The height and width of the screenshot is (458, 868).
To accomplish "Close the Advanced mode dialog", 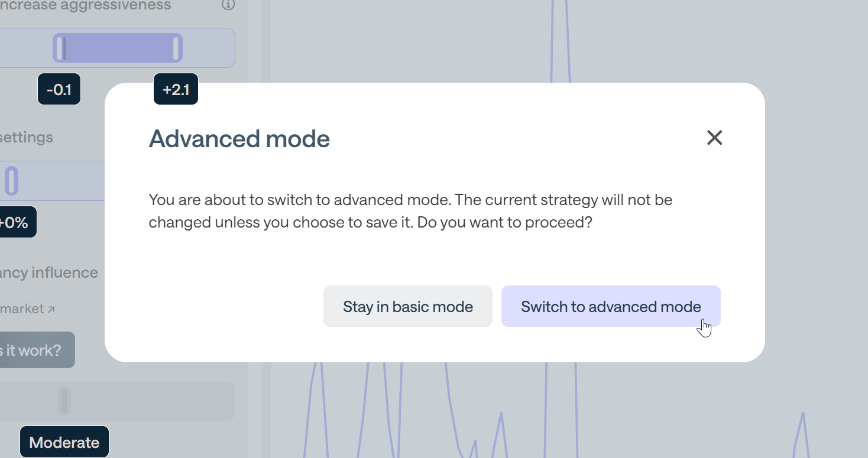I will point(714,138).
